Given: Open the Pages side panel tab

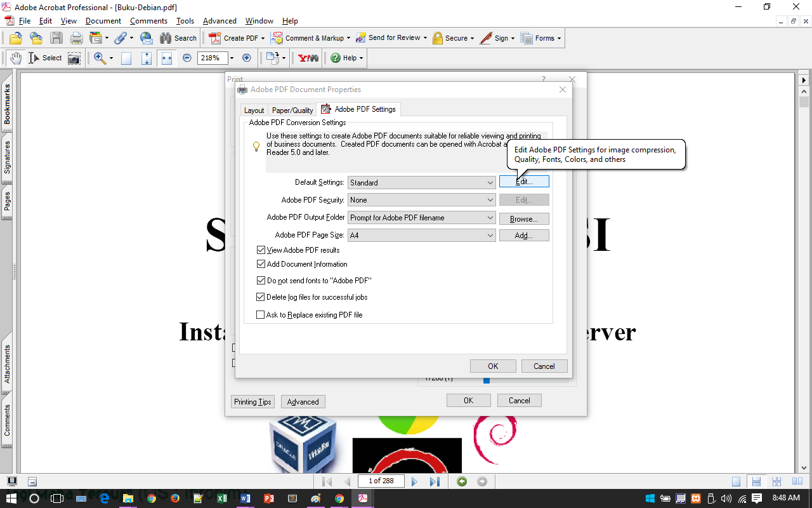Looking at the screenshot, I should pyautogui.click(x=7, y=202).
